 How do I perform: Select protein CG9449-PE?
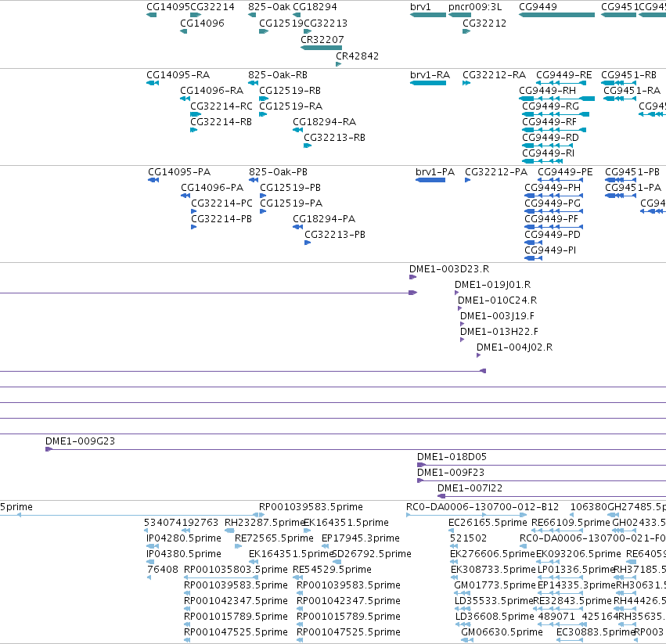tap(565, 172)
